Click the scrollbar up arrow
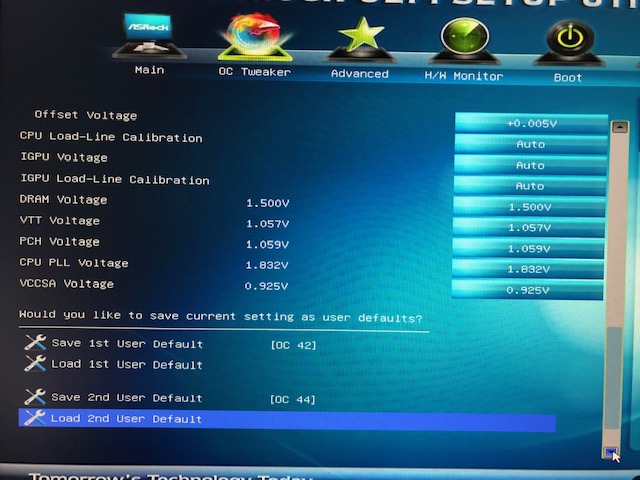The image size is (640, 480). [620, 127]
